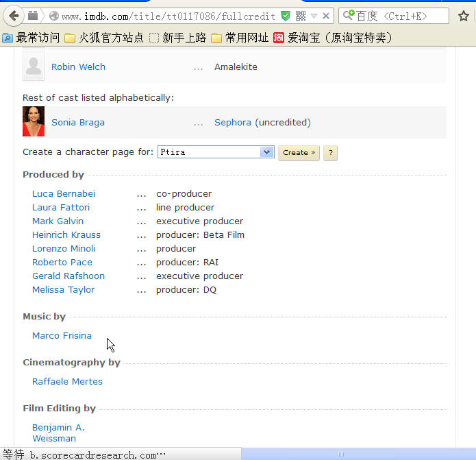This screenshot has width=476, height=460.
Task: Click the 'Amalekite' character text
Action: [236, 67]
